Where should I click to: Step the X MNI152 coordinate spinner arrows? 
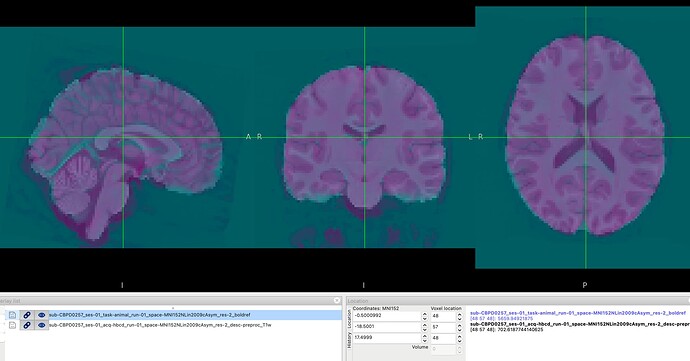(x=424, y=316)
